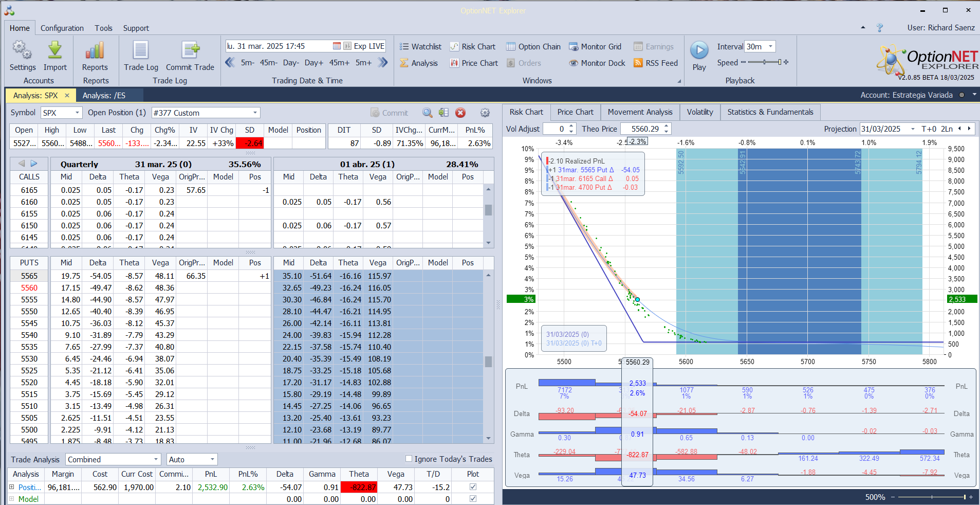The image size is (980, 505).
Task: Toggle Plot checkbox for the Model row
Action: pos(473,498)
